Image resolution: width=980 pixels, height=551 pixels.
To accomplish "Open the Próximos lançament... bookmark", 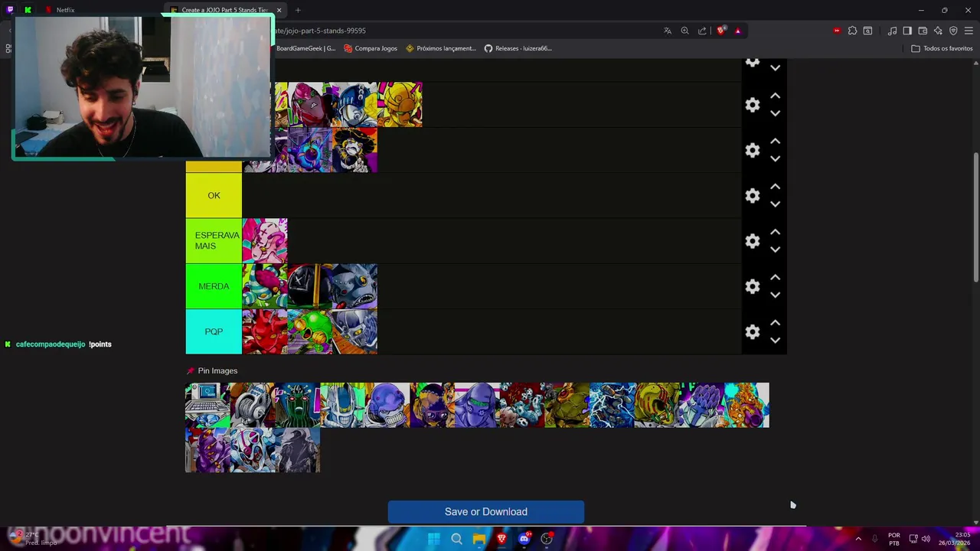I will 441,48.
